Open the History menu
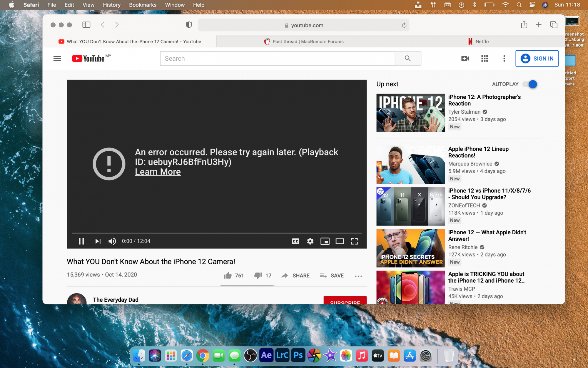 pos(111,5)
